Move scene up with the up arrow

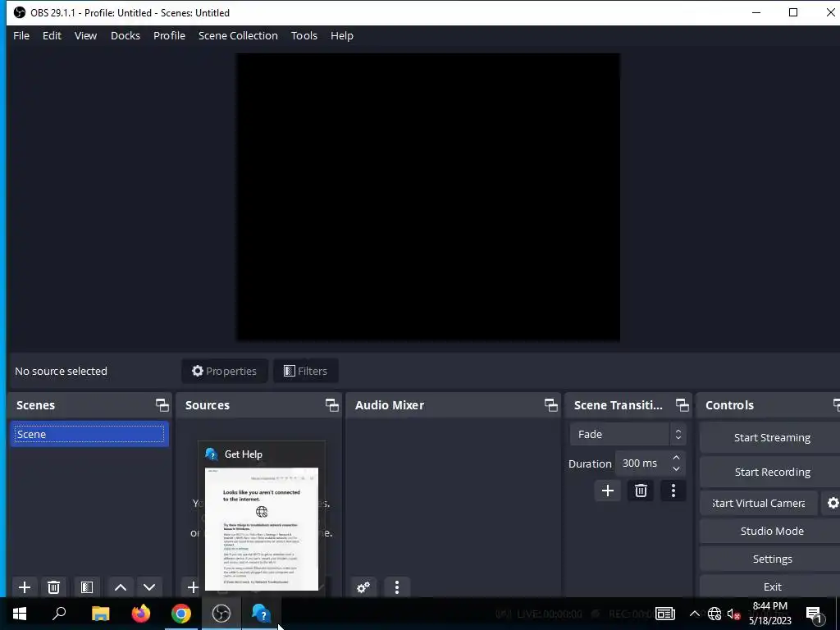(x=121, y=587)
